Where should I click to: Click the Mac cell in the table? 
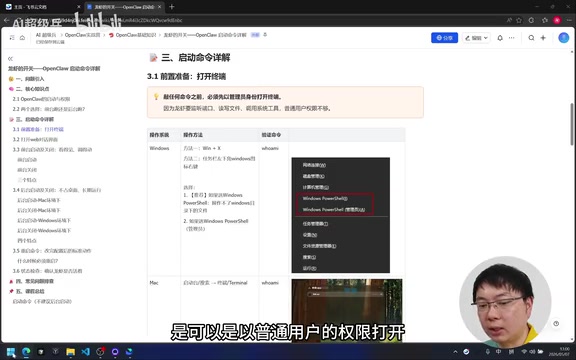[x=154, y=283]
